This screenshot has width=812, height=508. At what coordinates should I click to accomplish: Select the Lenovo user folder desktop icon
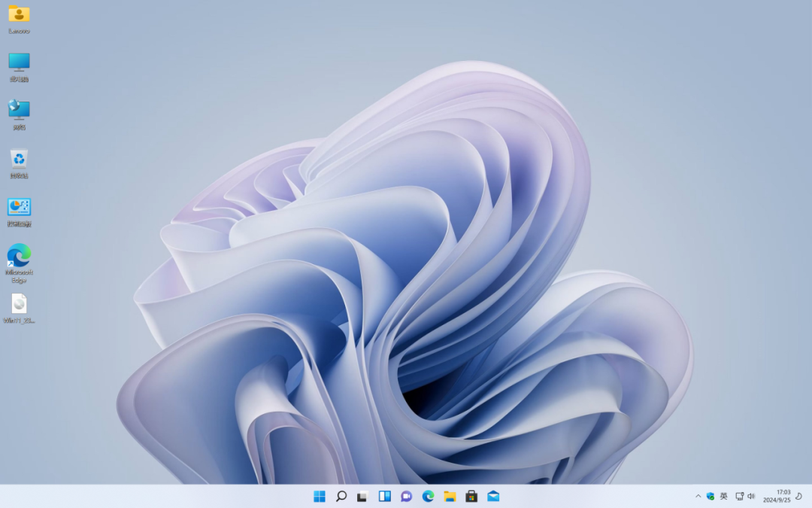pos(19,19)
